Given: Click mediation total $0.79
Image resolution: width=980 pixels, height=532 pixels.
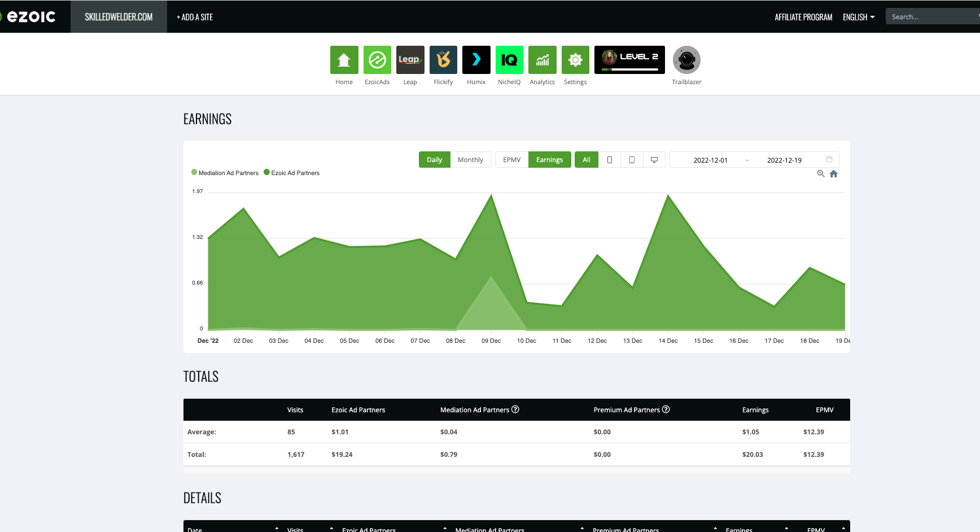Looking at the screenshot, I should tap(449, 455).
